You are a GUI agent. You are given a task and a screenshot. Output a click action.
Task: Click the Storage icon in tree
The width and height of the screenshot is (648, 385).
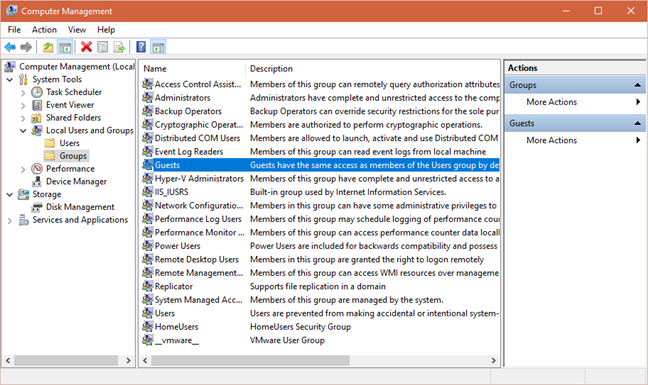tap(24, 194)
